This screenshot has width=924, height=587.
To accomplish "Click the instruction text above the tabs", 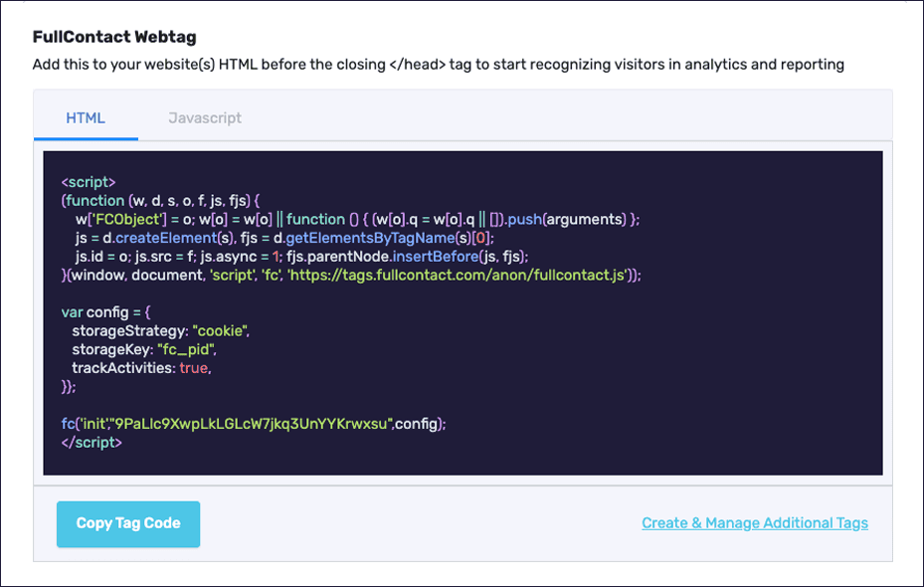I will tap(440, 65).
